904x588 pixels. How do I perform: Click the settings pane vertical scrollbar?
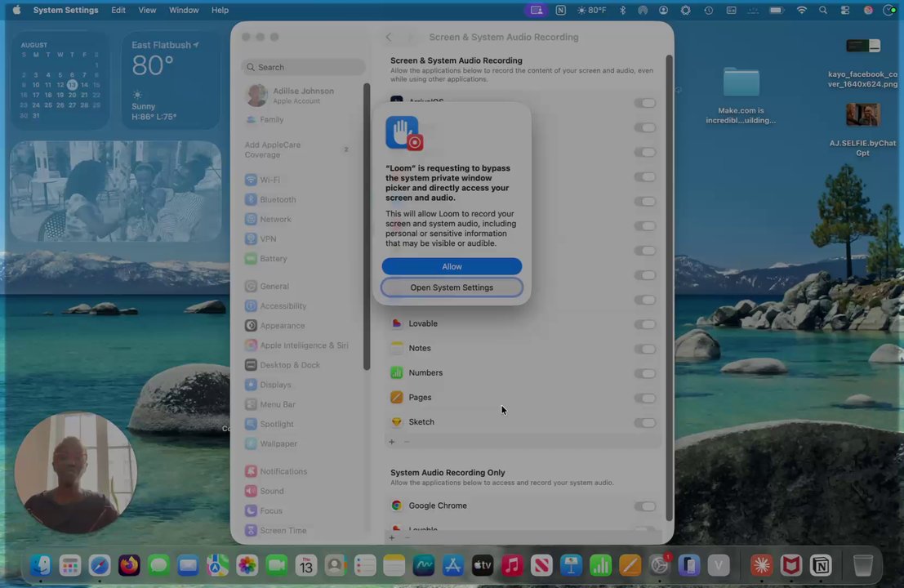(x=669, y=288)
